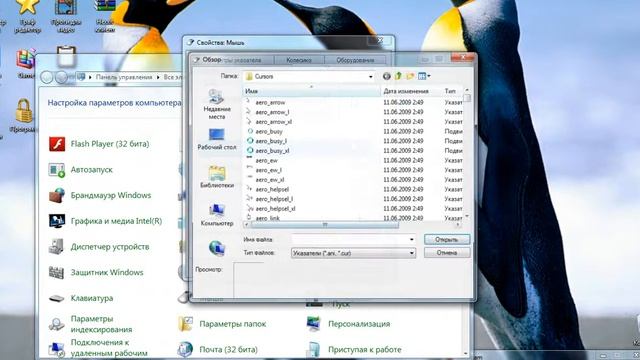Click the vertical scrollbar thumb in file list
Image resolution: width=640 pixels, height=360 pixels.
coord(467,98)
